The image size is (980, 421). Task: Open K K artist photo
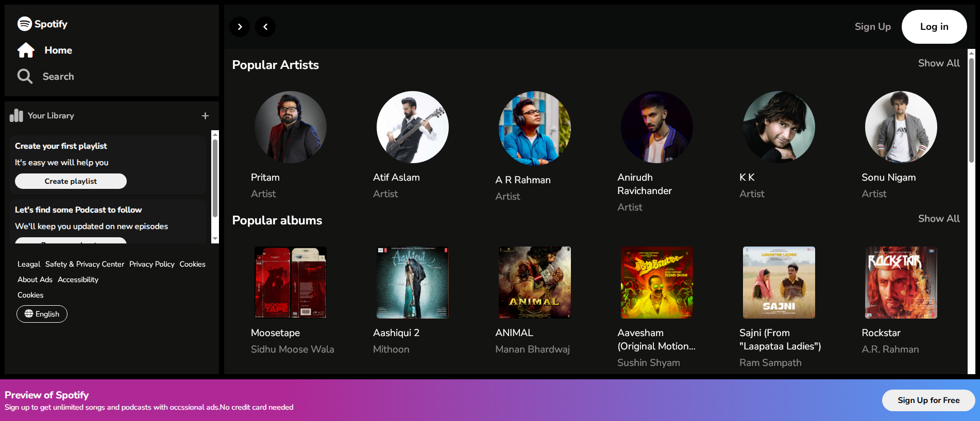779,127
